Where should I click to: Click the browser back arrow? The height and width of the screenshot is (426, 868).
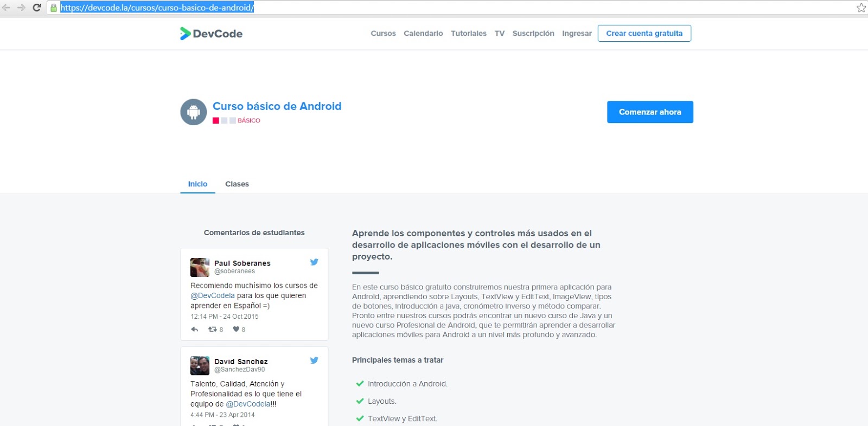point(7,8)
